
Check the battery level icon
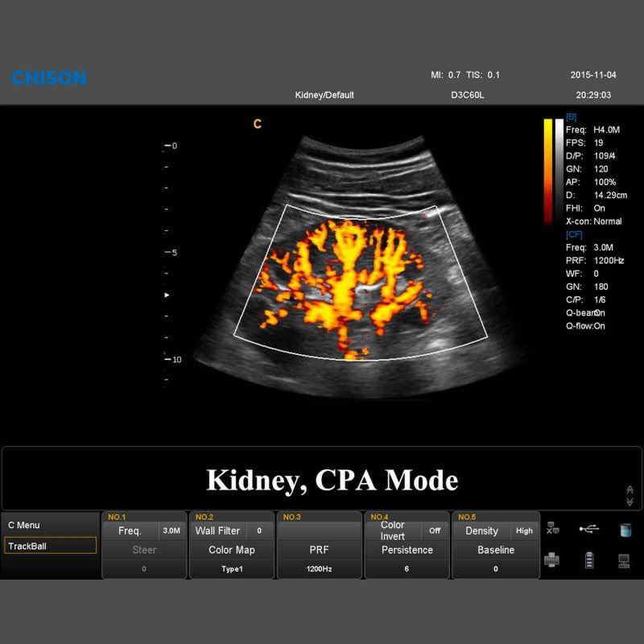(588, 560)
